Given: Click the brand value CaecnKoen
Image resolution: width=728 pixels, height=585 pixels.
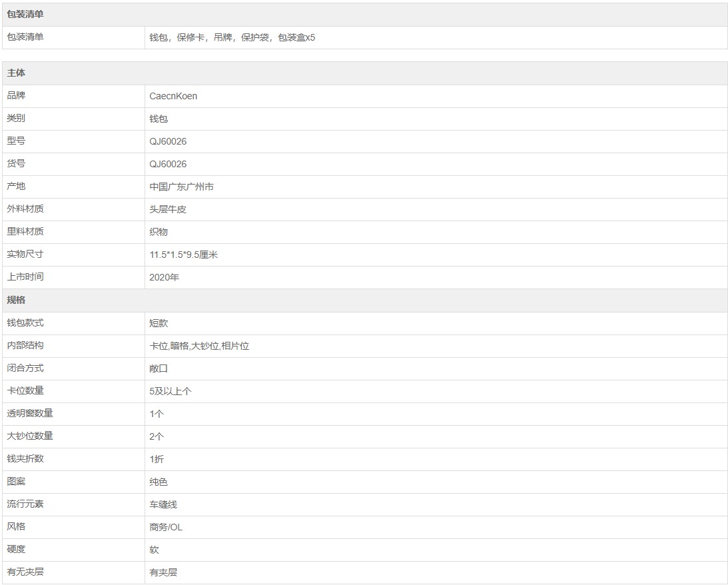Looking at the screenshot, I should tap(173, 96).
